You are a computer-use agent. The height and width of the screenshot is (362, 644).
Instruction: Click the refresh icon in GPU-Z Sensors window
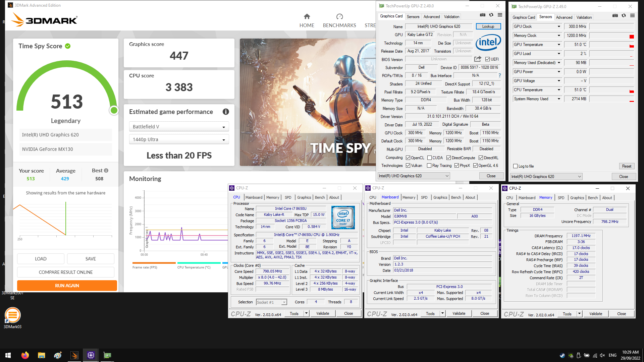pyautogui.click(x=624, y=15)
